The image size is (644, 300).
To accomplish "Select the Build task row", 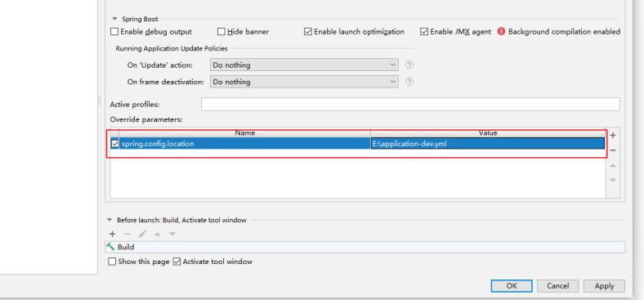I will pos(365,247).
